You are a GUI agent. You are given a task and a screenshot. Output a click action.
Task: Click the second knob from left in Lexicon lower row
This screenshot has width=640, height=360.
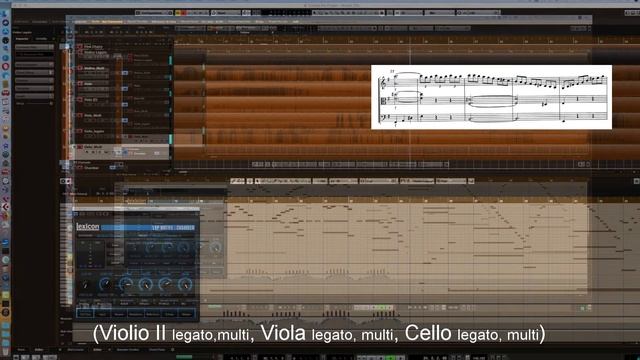pyautogui.click(x=105, y=284)
